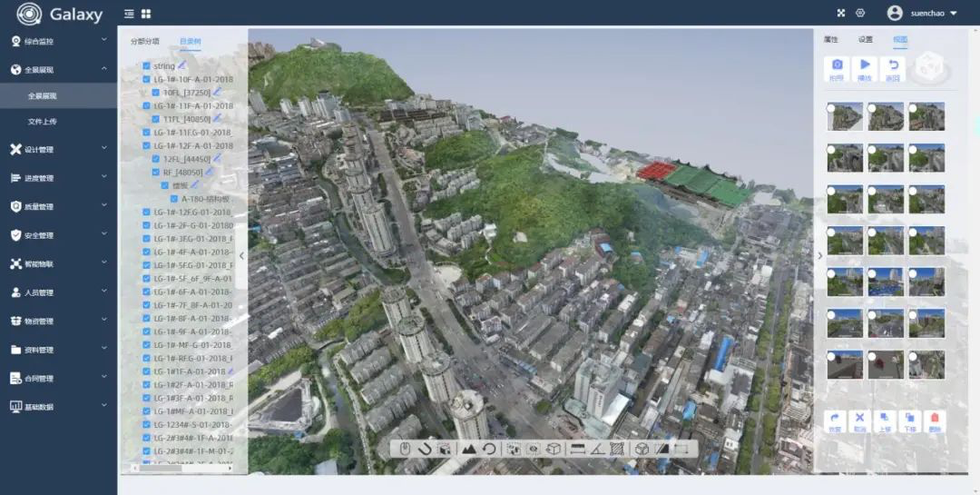
Task: Click the blue camera snapshot button
Action: click(837, 69)
